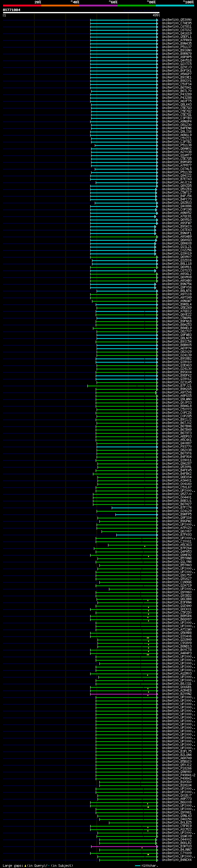Click the cyan B9RFP5 alignment bar
197x868 pixels.
pyautogui.click(x=137, y=515)
